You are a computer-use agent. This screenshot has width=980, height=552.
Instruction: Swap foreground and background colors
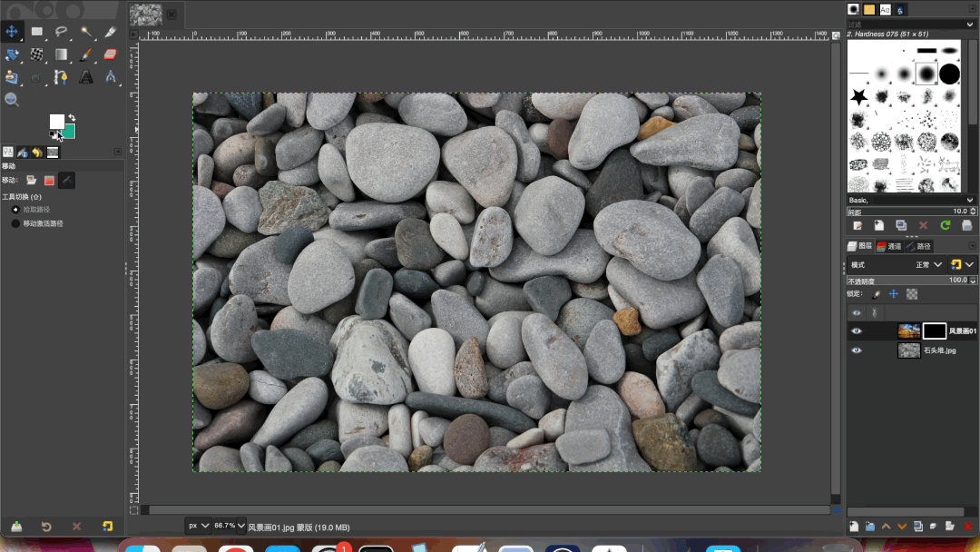71,117
